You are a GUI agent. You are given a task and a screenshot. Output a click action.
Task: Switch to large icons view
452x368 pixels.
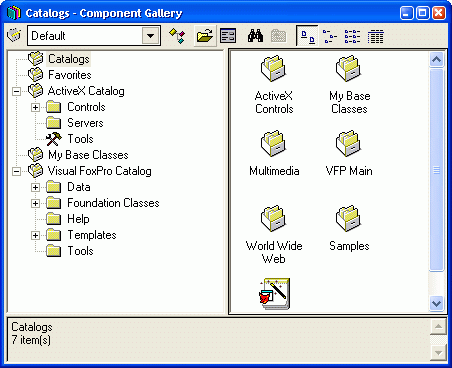[307, 35]
